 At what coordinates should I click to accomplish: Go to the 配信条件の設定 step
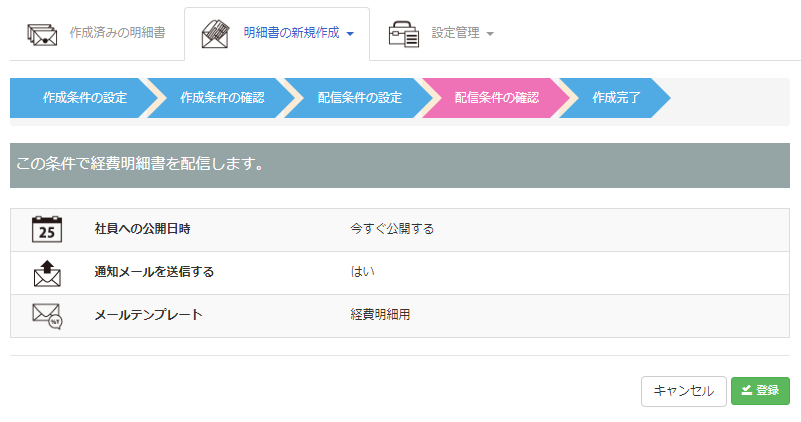click(x=360, y=98)
